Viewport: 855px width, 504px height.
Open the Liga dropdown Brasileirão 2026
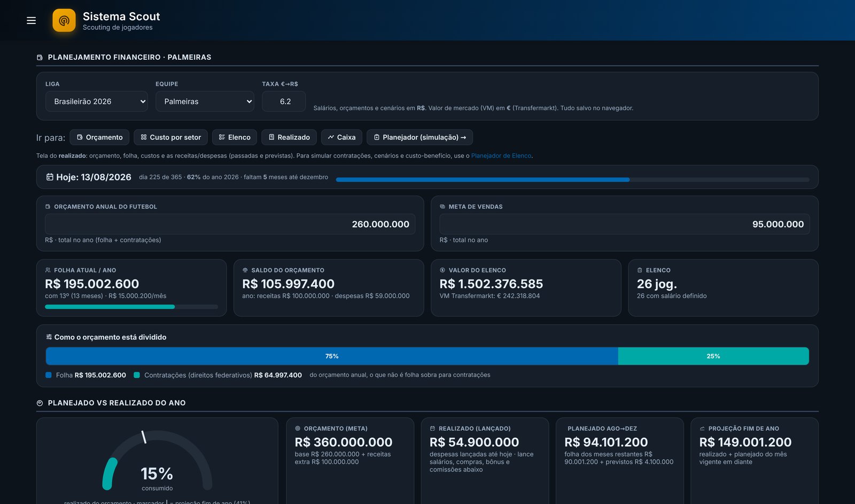(97, 102)
